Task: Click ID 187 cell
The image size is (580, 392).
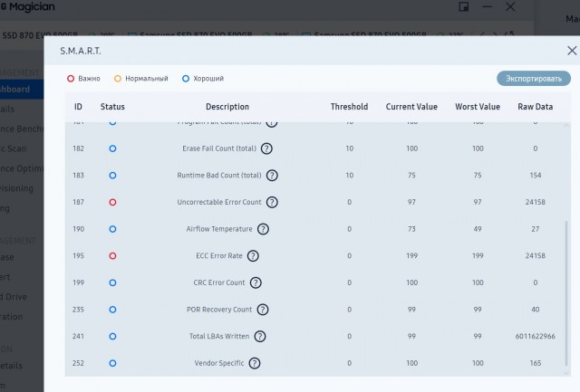Action: coord(79,203)
